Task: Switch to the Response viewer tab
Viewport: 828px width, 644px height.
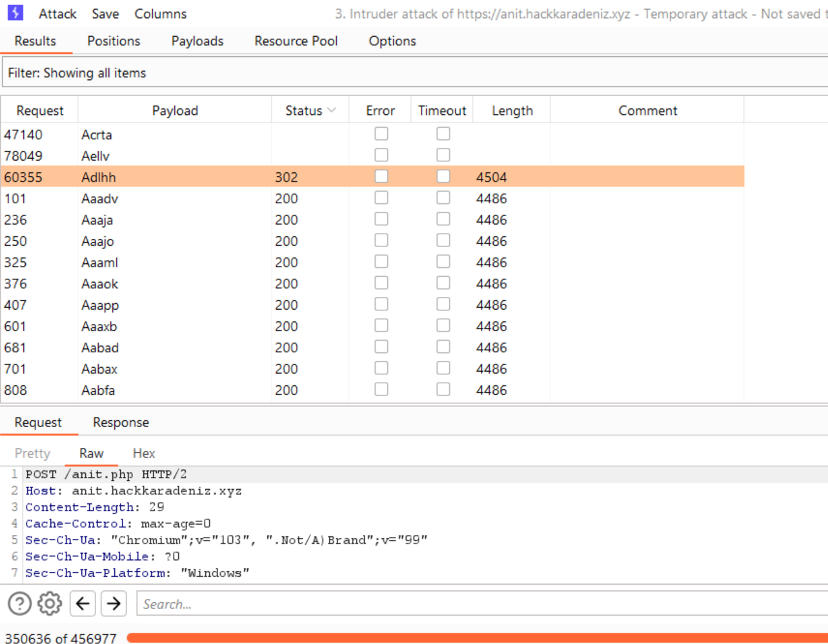Action: (121, 422)
